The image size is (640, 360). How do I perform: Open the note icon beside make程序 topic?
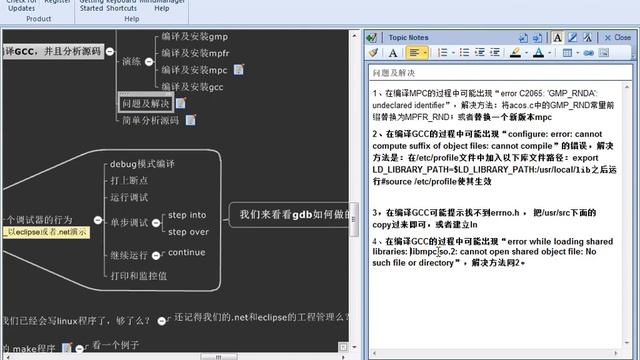[67, 348]
